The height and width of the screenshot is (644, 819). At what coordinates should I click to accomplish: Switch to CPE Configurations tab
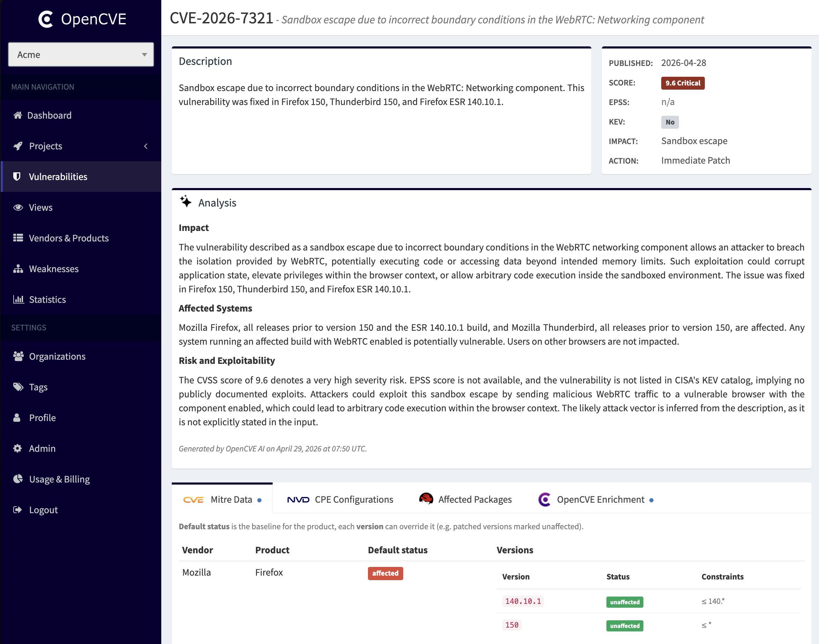pyautogui.click(x=340, y=499)
